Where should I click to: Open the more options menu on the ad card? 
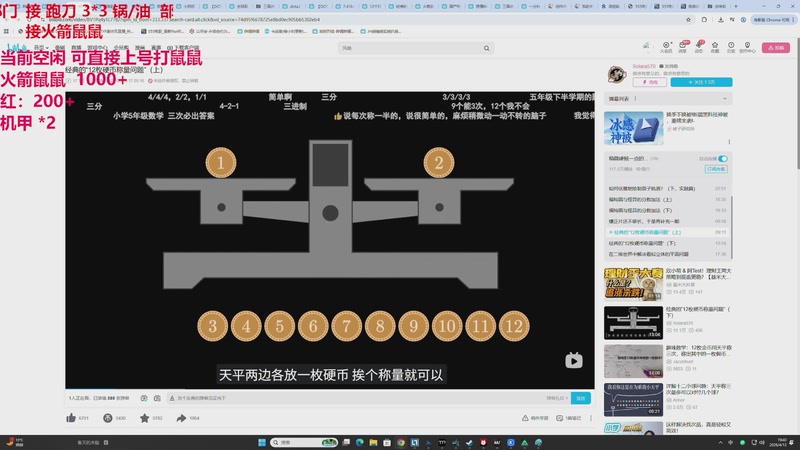coord(729,141)
